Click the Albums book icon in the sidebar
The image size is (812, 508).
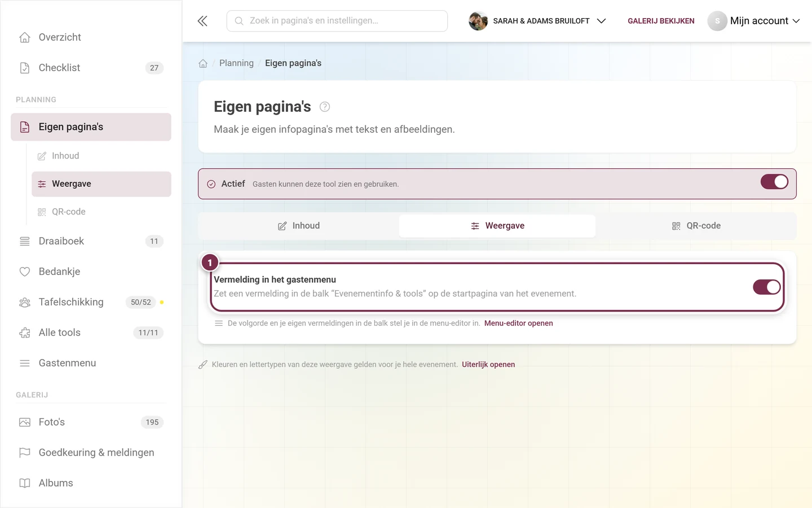[25, 483]
